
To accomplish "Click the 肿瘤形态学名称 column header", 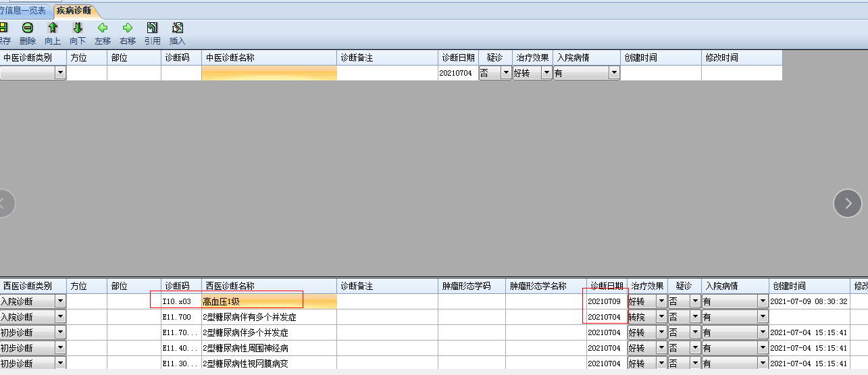I will coord(546,286).
